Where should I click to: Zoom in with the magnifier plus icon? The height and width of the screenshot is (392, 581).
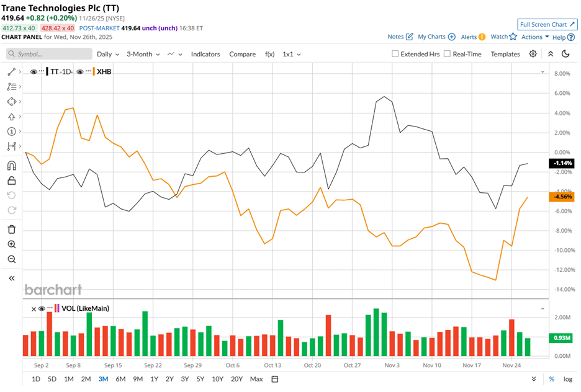12,244
